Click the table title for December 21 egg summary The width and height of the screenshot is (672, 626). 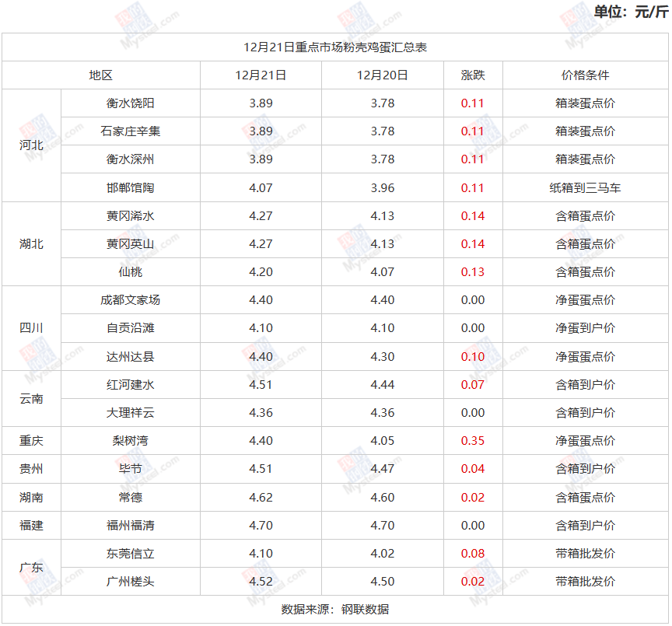click(335, 47)
